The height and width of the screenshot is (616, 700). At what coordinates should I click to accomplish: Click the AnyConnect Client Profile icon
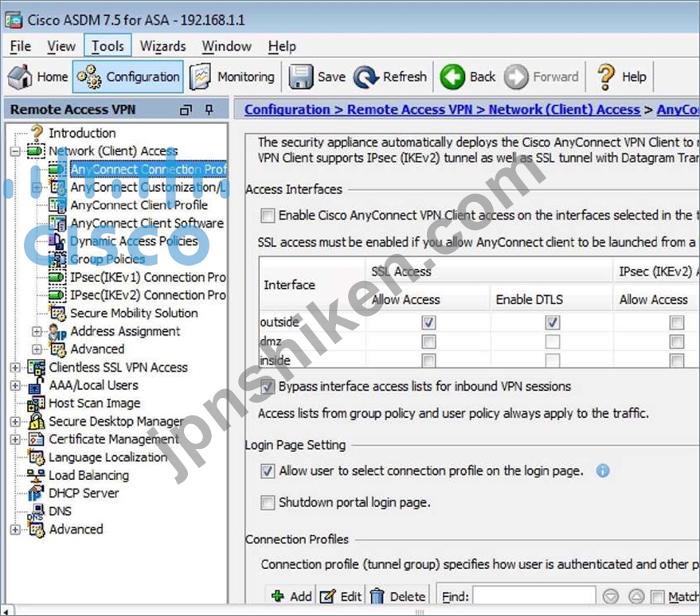pyautogui.click(x=57, y=205)
